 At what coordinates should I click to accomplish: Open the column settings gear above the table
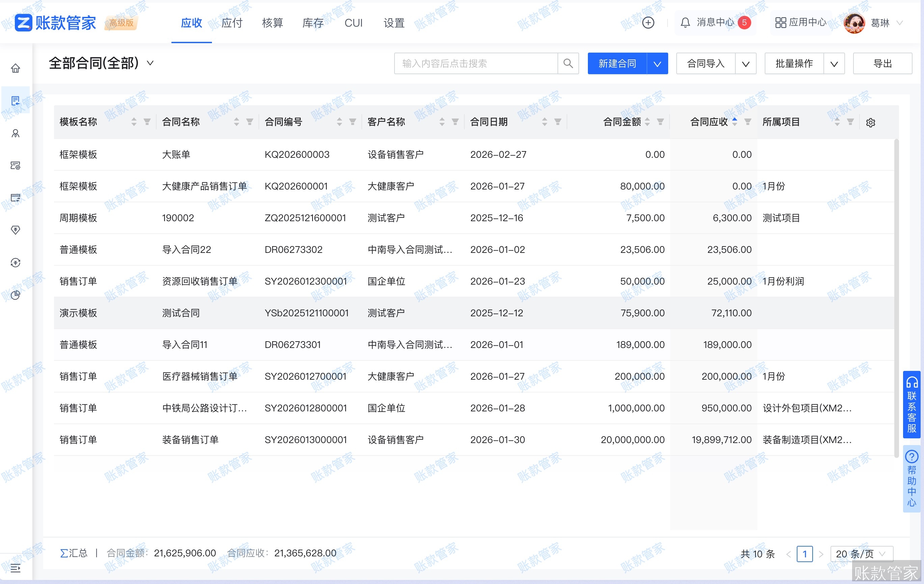point(870,122)
